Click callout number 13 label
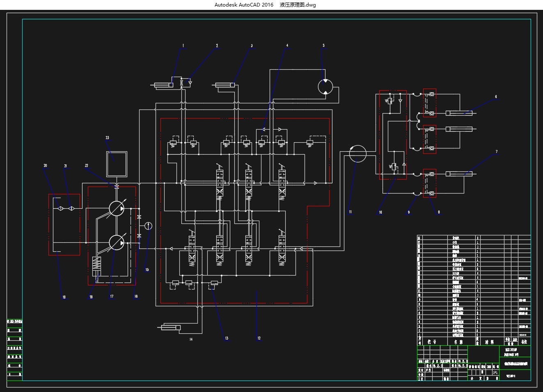The height and width of the screenshot is (392, 543). point(227,338)
